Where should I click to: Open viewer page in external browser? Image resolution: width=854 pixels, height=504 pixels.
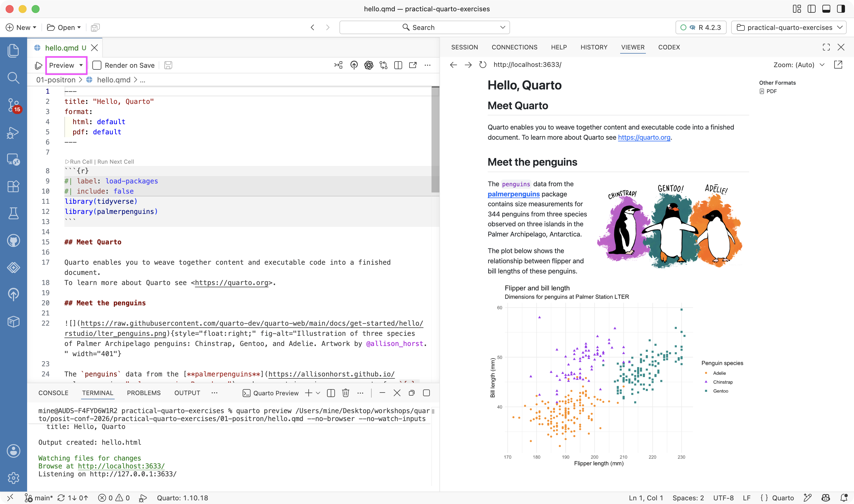pos(838,65)
